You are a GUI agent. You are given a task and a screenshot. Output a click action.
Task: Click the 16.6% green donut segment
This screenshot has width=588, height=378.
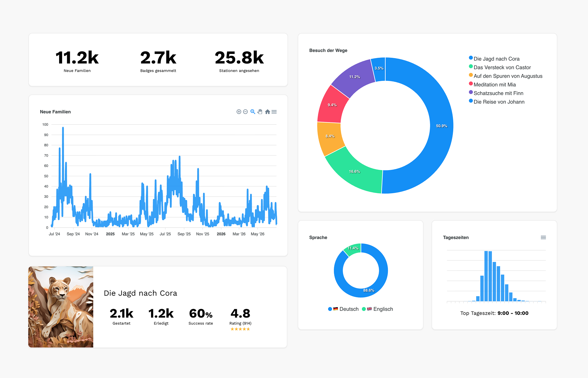coord(355,171)
